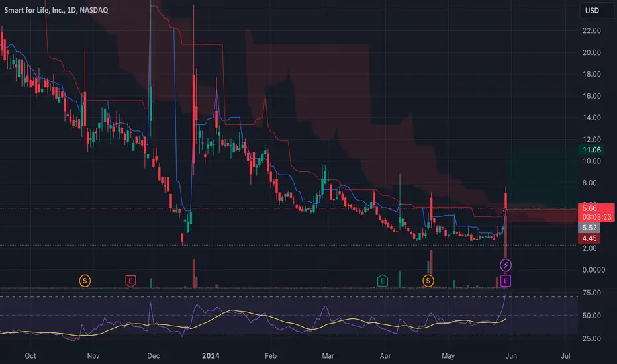This screenshot has width=617, height=364.
Task: Click the 20.00 price axis label
Action: pos(592,52)
